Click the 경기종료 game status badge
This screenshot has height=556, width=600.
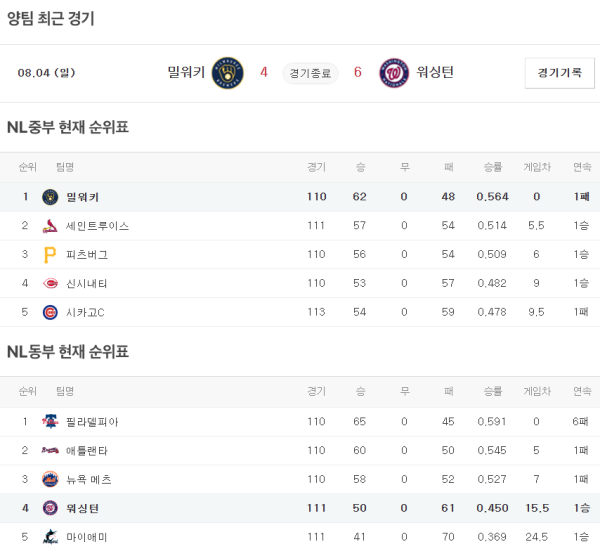point(310,72)
